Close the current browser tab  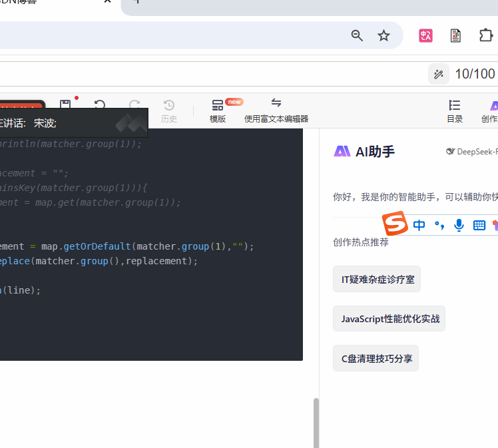click(107, 1)
